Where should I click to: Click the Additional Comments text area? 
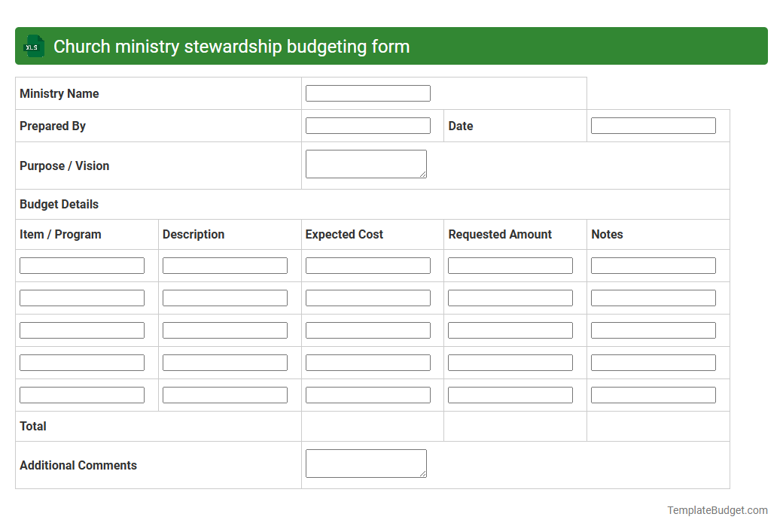coord(366,463)
